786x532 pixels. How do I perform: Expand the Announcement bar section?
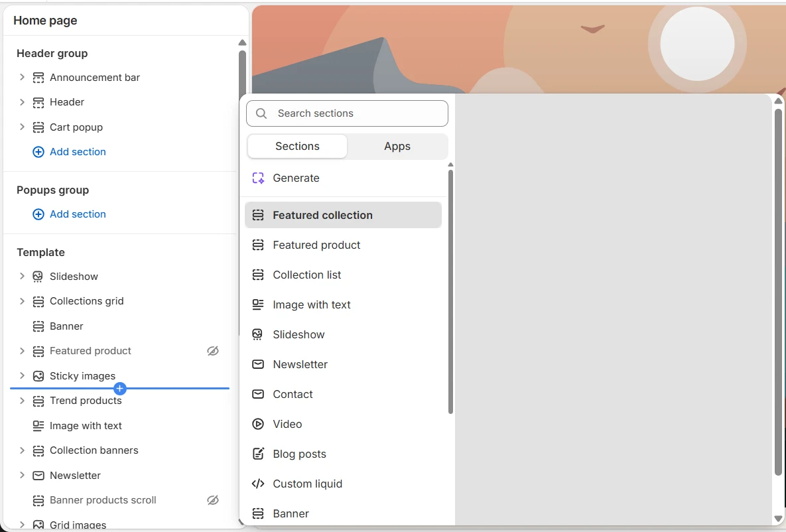22,77
